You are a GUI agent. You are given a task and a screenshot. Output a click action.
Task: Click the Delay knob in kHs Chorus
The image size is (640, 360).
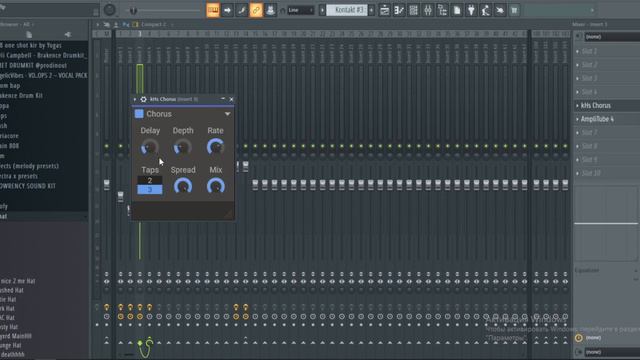coord(150,147)
